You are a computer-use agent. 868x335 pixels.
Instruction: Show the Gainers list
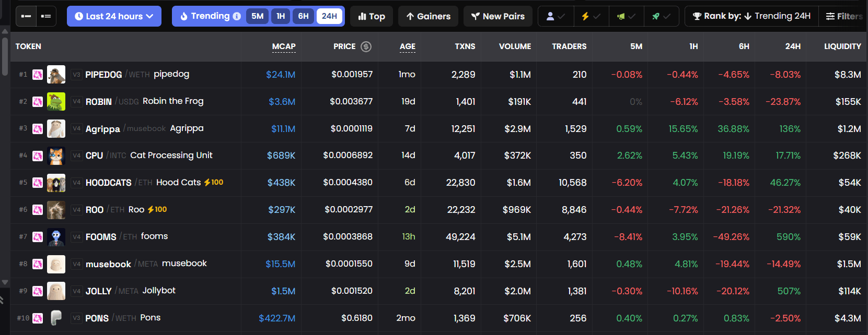coord(428,16)
